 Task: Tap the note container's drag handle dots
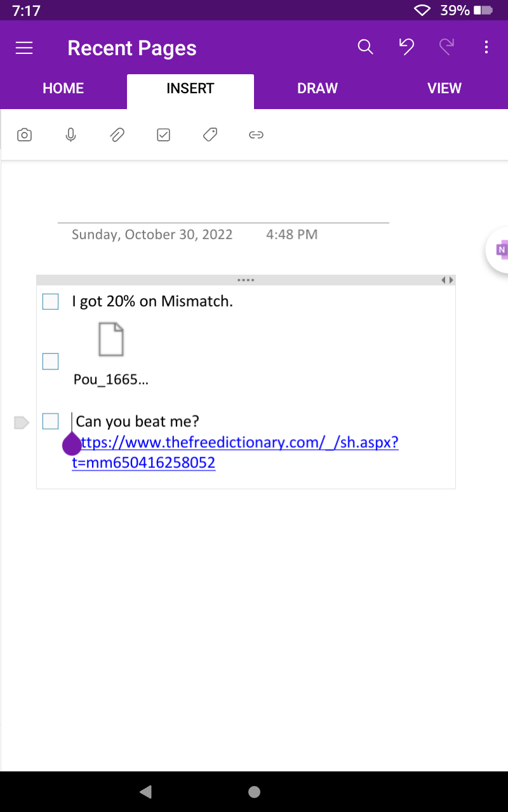tap(246, 279)
